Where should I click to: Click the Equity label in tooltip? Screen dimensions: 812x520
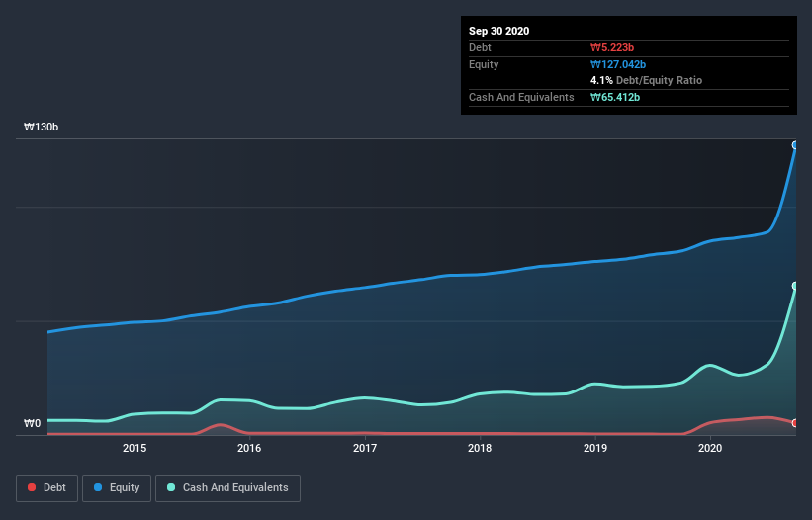pos(484,64)
